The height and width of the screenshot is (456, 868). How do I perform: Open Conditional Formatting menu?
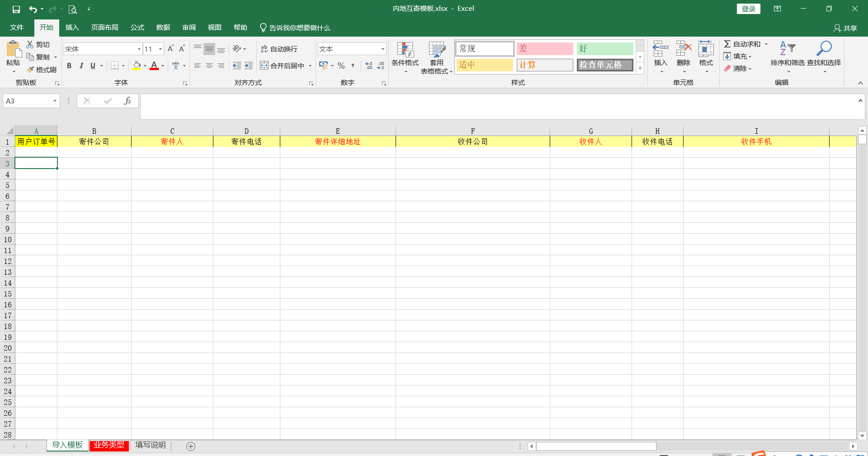click(405, 57)
